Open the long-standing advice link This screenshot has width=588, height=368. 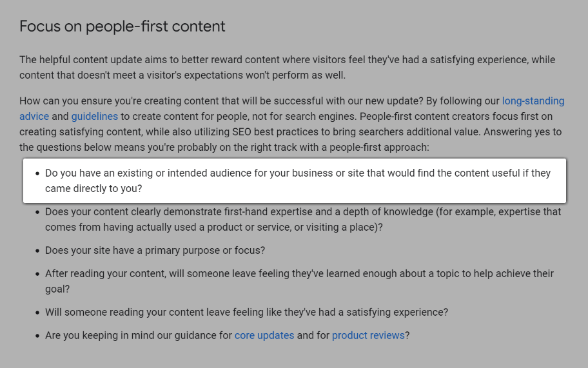point(533,101)
